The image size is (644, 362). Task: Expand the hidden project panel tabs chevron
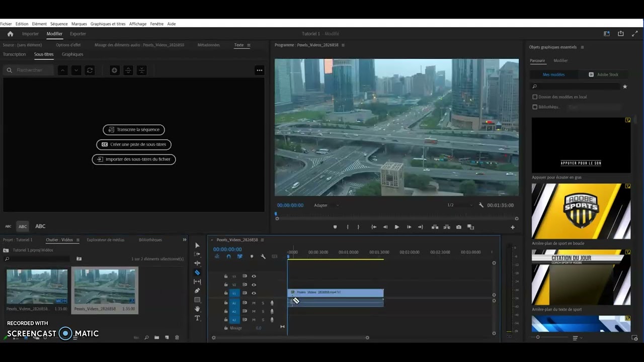click(x=185, y=240)
